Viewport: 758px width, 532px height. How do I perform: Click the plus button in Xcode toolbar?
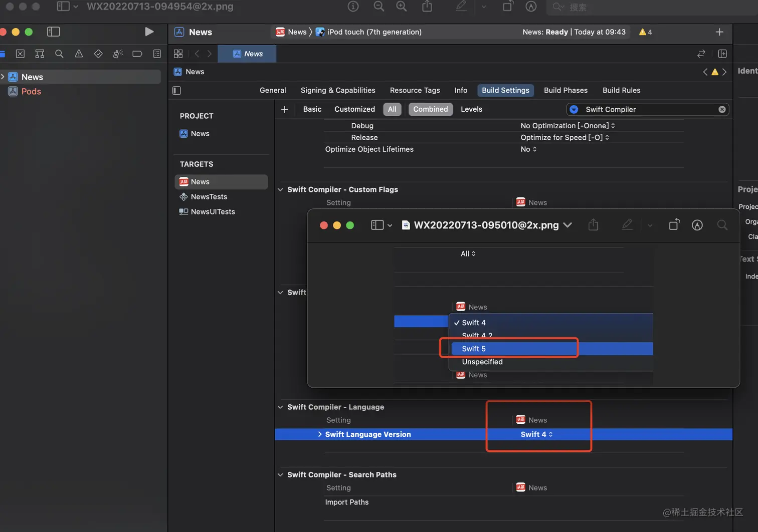719,32
